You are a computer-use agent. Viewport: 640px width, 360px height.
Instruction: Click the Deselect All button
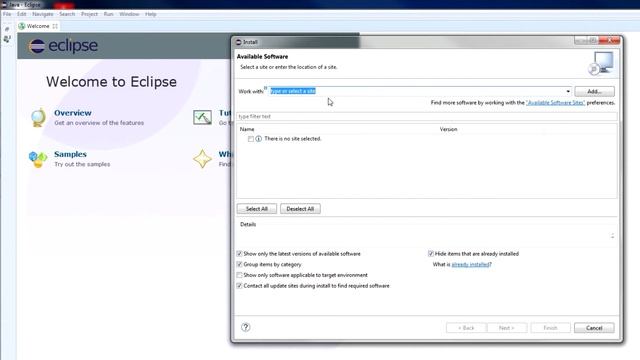pyautogui.click(x=300, y=209)
